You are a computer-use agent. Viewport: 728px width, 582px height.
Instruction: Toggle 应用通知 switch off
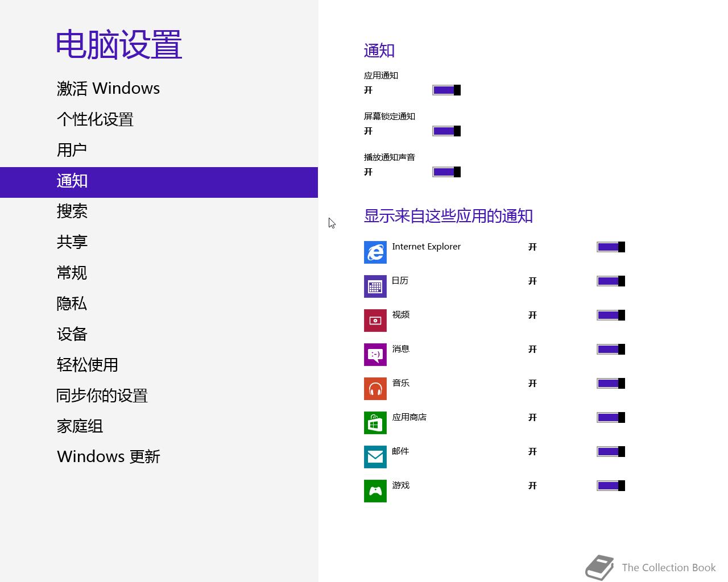pyautogui.click(x=446, y=90)
